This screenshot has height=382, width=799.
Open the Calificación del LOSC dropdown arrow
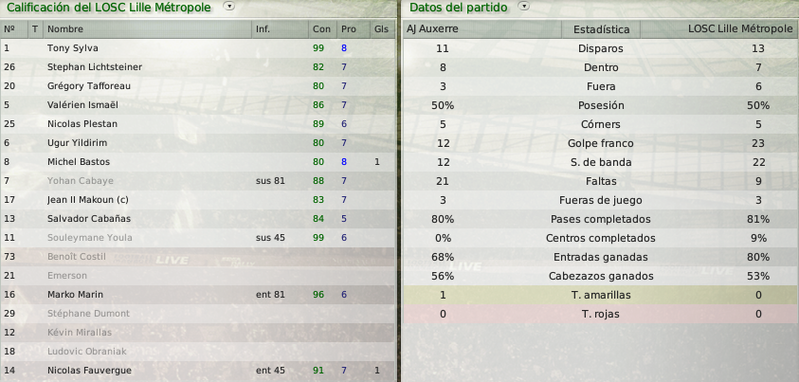pyautogui.click(x=230, y=7)
